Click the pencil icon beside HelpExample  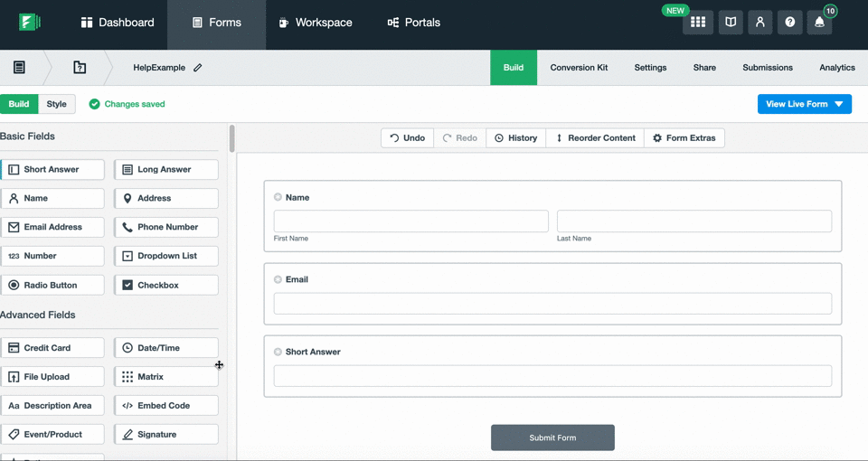198,68
